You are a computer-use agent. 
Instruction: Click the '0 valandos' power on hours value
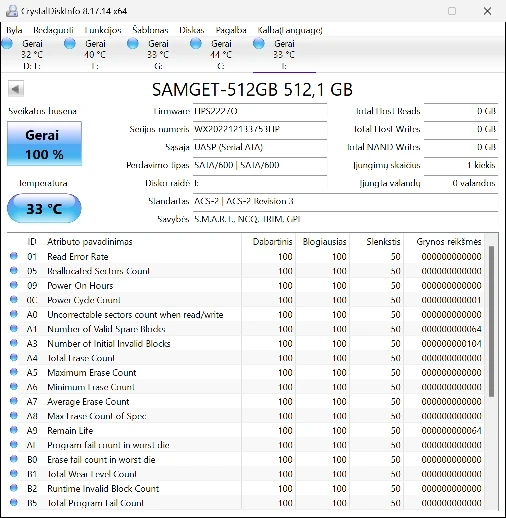(461, 183)
